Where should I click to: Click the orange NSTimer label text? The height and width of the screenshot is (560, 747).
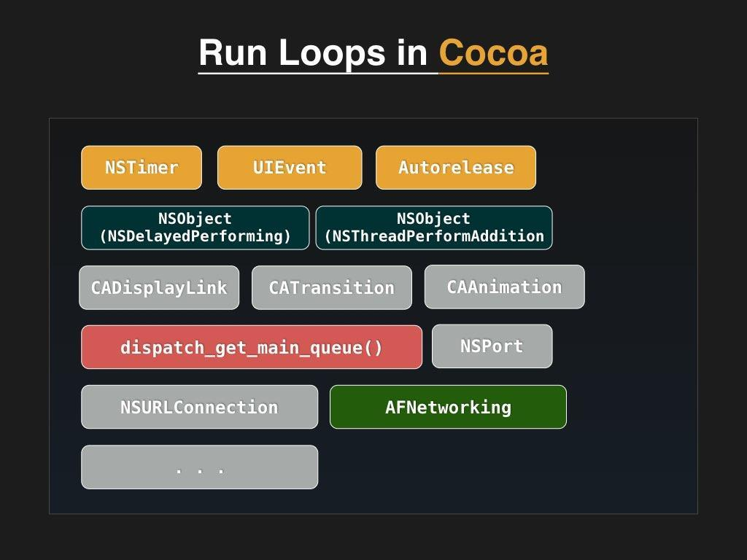pyautogui.click(x=141, y=167)
